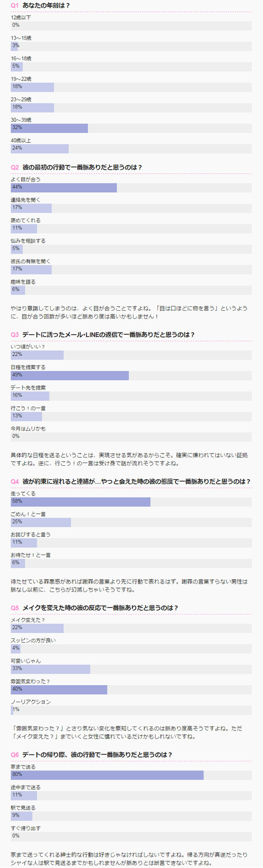
Task: Select the 49% bar for 日程を提案する
Action: point(70,375)
